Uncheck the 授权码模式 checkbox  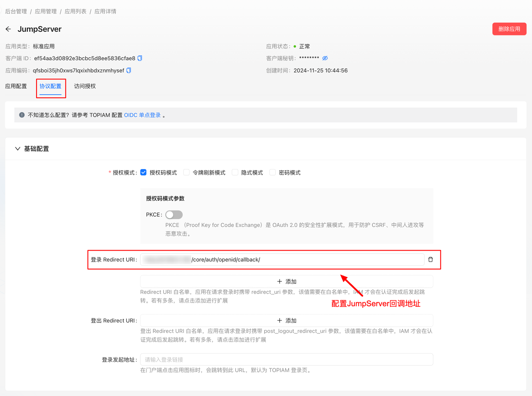tap(143, 172)
